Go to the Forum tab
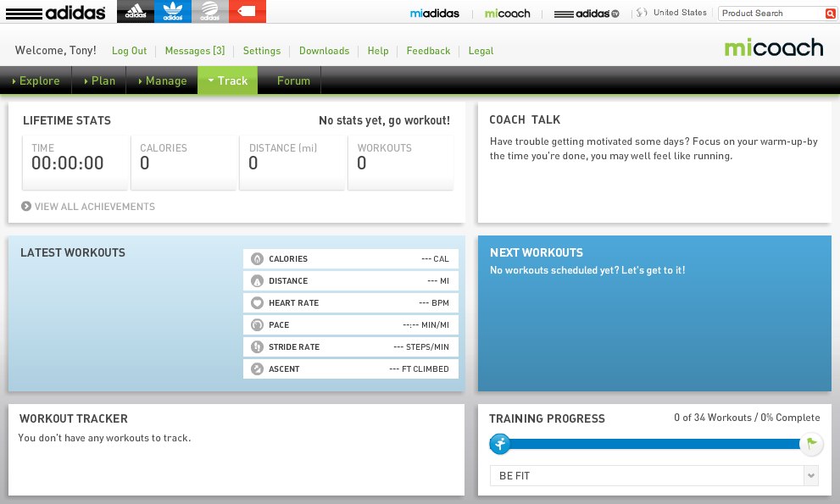 (293, 80)
